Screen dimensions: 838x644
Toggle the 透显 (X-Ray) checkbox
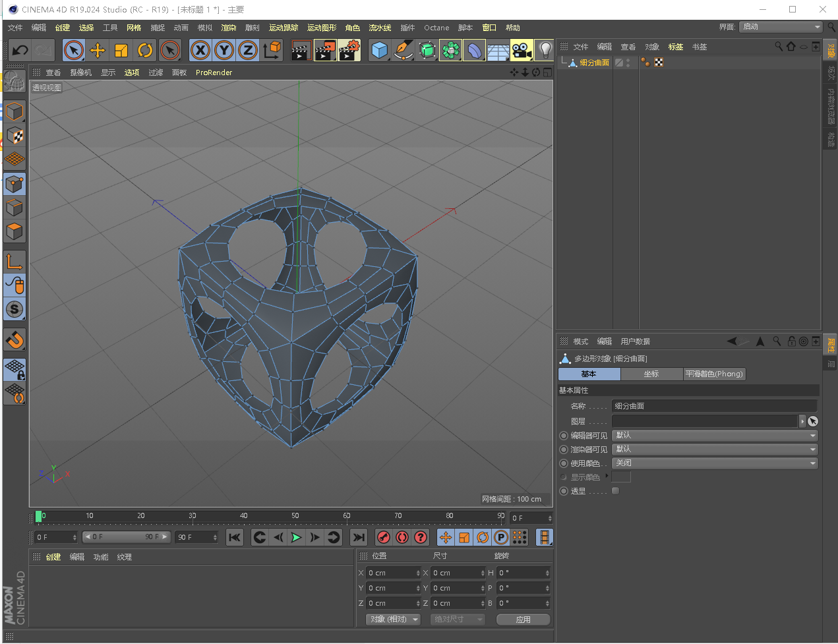615,491
